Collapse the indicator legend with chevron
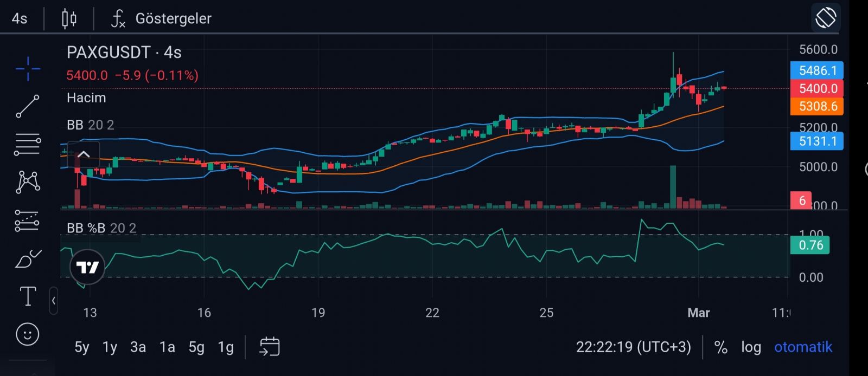The width and height of the screenshot is (868, 376). (84, 154)
